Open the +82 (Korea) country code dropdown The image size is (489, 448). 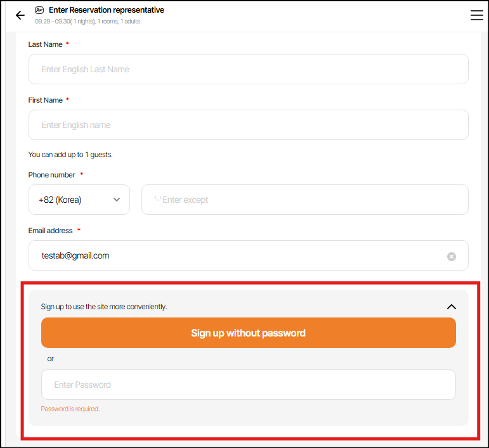79,200
